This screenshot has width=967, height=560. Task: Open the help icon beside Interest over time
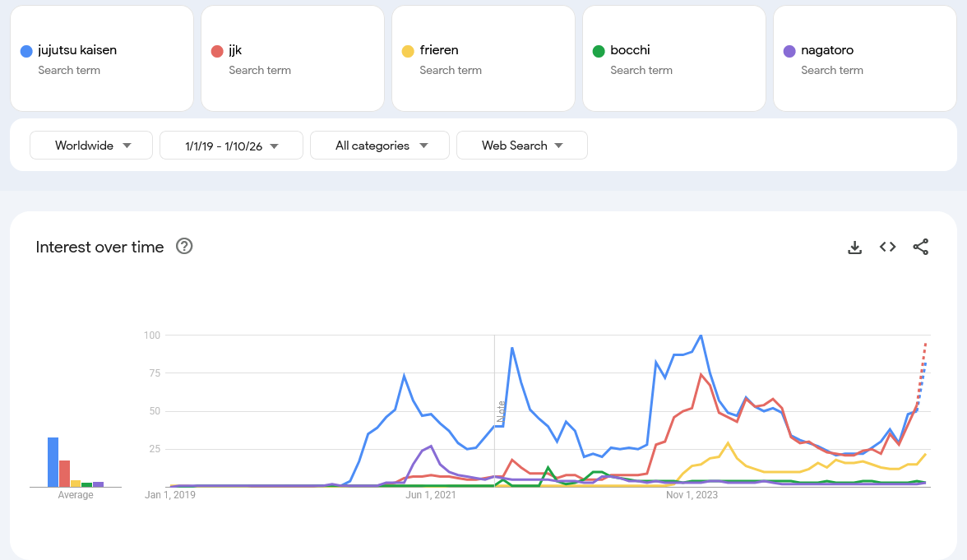184,246
